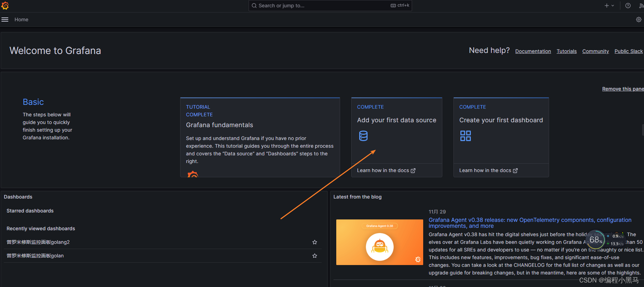Image resolution: width=644 pixels, height=287 pixels.
Task: Click the Create your first dashboard title
Action: 501,120
